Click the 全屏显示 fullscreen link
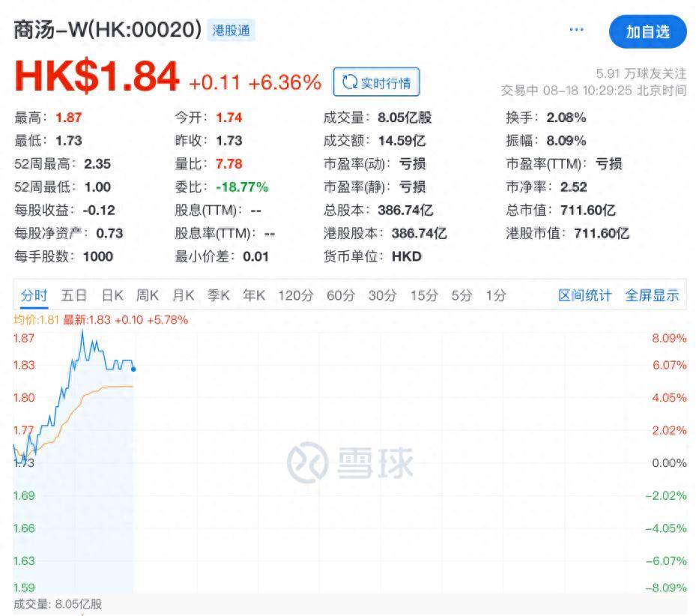696x616 pixels. click(652, 295)
